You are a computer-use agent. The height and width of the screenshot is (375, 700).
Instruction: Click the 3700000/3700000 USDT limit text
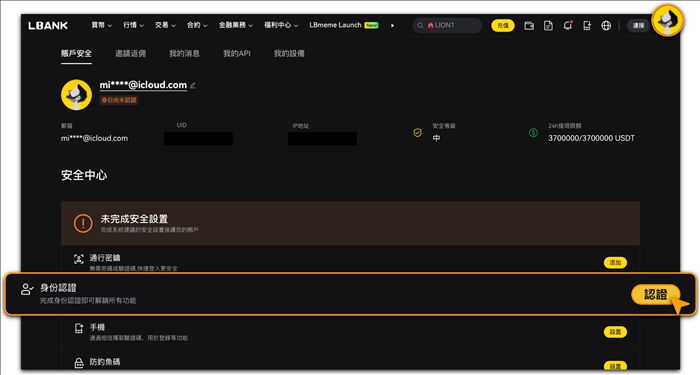pyautogui.click(x=591, y=138)
